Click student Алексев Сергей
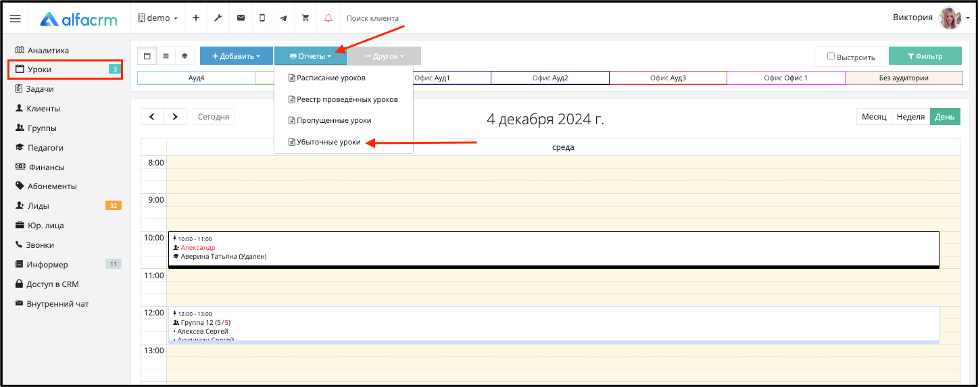This screenshot has height=387, width=979. click(203, 331)
